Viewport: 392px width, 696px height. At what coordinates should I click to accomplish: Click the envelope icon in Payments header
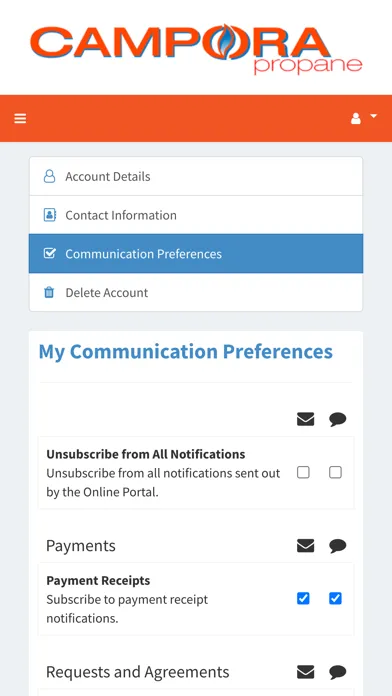click(x=305, y=546)
